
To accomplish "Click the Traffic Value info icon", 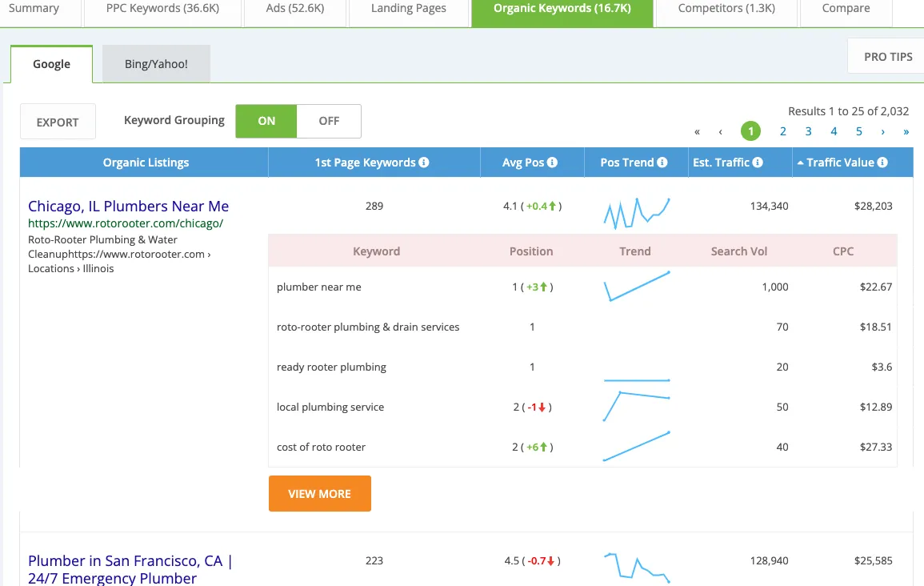I will point(882,163).
